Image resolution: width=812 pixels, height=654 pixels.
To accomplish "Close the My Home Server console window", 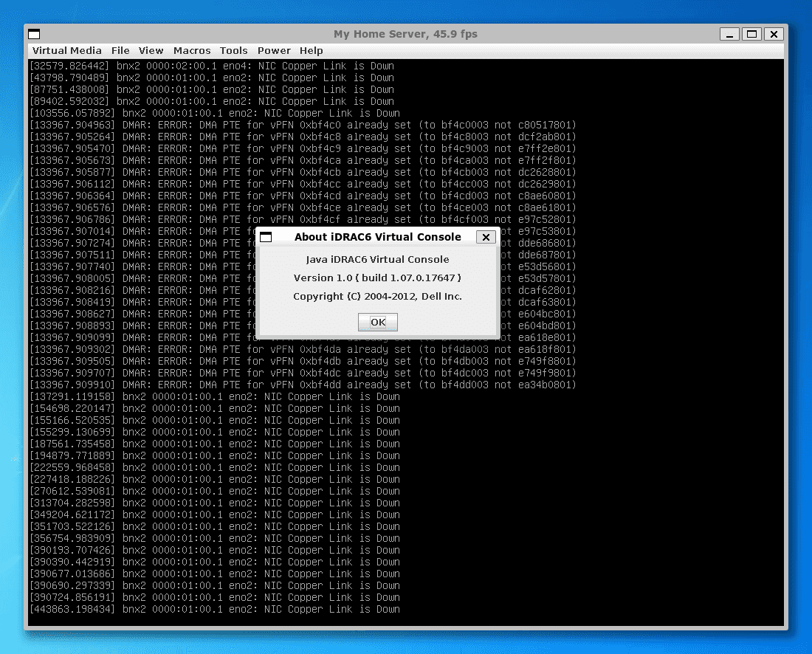I will 773,34.
